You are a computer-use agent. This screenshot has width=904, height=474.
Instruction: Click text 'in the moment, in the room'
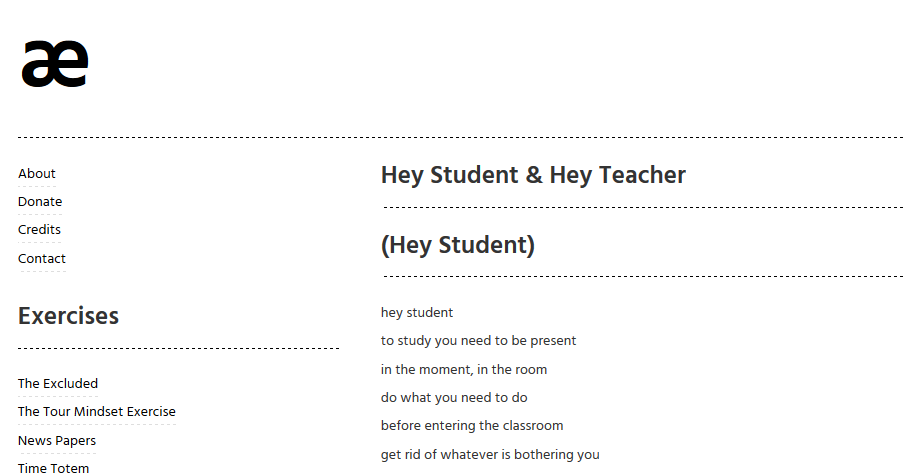(464, 370)
